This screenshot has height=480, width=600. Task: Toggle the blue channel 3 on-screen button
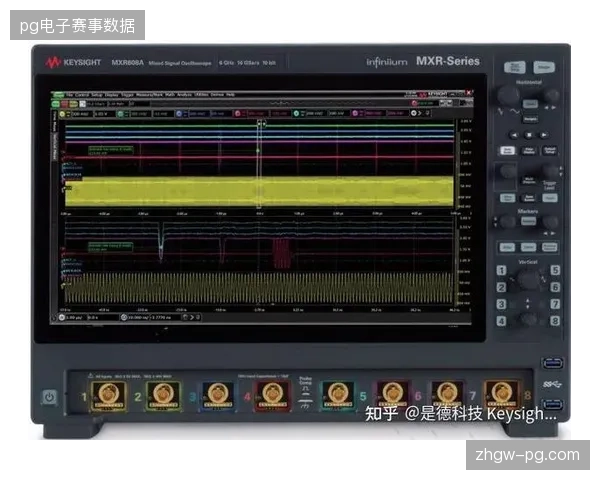179,114
